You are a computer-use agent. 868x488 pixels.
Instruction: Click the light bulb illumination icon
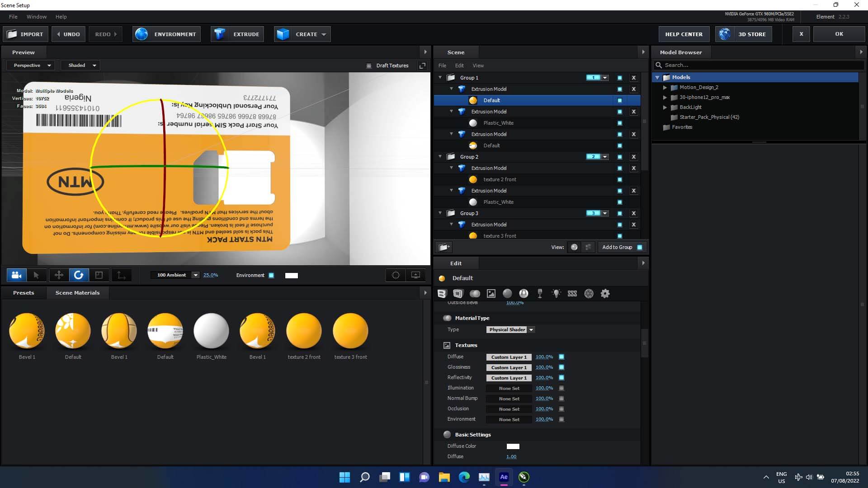coord(556,294)
